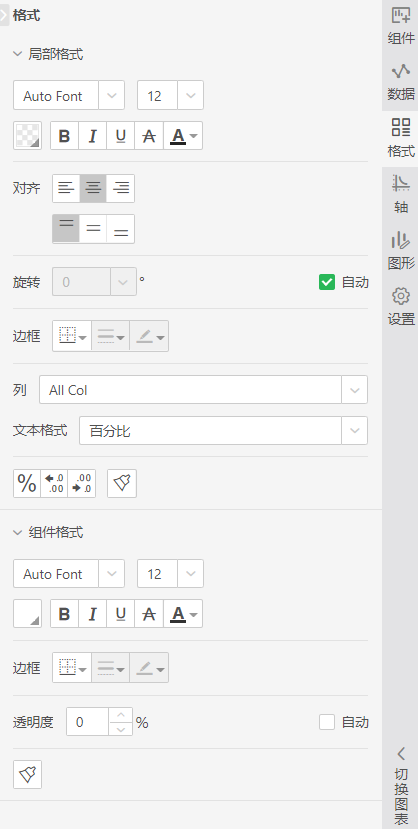The image size is (418, 829).
Task: Enable the 自动 transparency checkbox
Action: click(327, 722)
